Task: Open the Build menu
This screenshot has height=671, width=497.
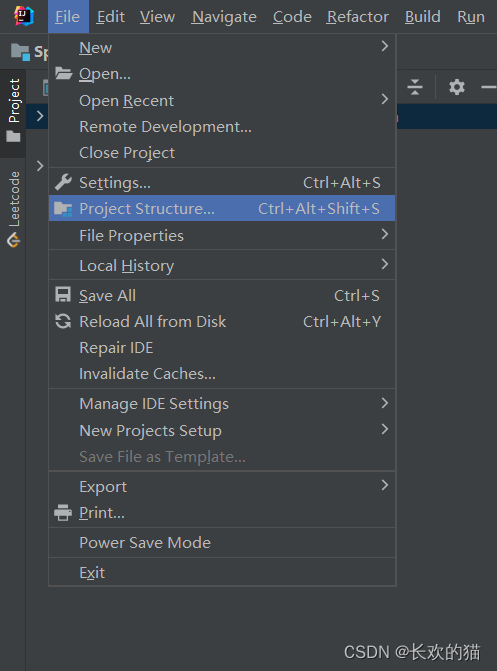Action: pyautogui.click(x=423, y=17)
